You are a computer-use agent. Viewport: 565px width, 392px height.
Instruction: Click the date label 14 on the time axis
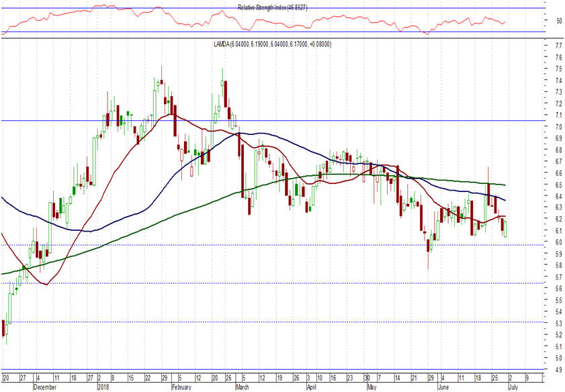pos(397,378)
